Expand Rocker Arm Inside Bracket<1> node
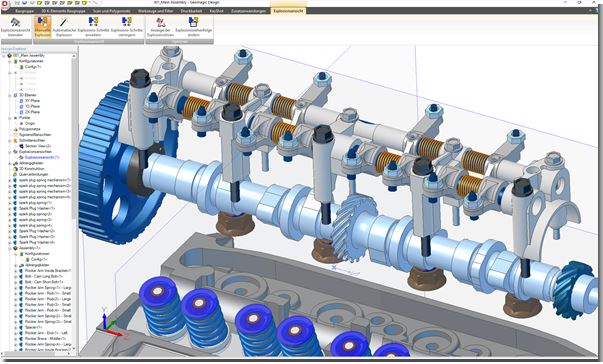Viewport: 603px width, 364px height. tap(16, 271)
